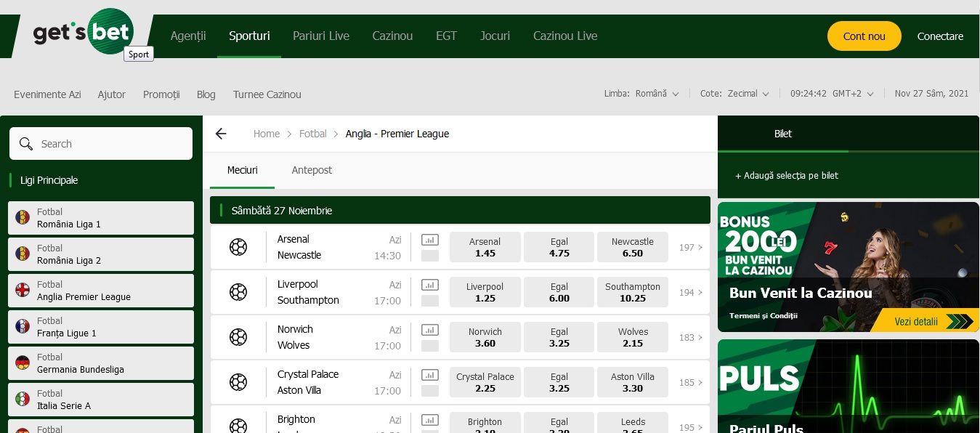The width and height of the screenshot is (980, 433).
Task: Click grey box under Liverpool statistics icon
Action: (430, 301)
